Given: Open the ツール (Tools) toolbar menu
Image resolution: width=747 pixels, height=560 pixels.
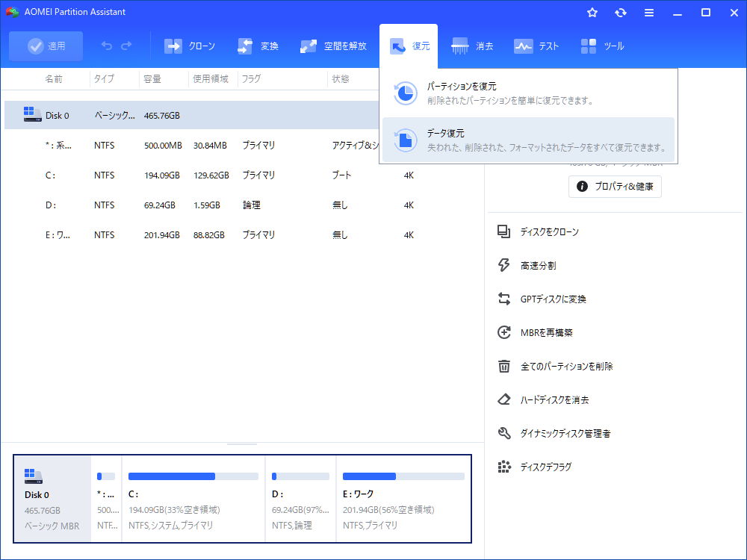Looking at the screenshot, I should point(602,46).
